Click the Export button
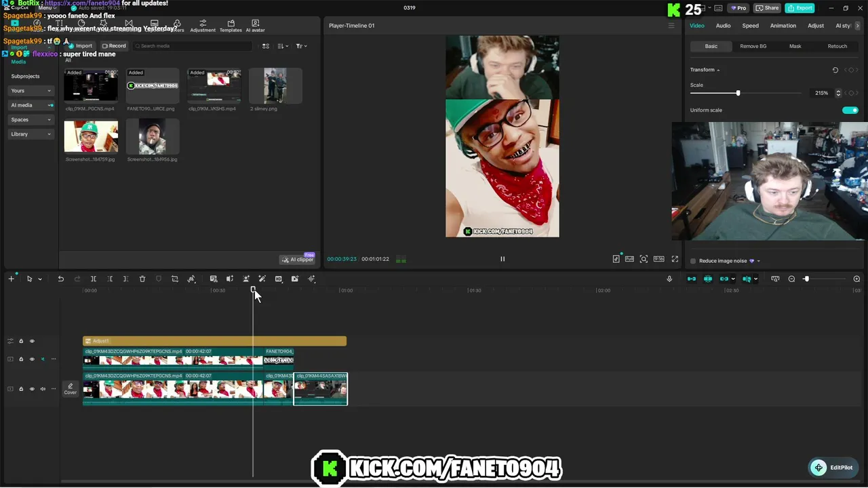 point(800,8)
